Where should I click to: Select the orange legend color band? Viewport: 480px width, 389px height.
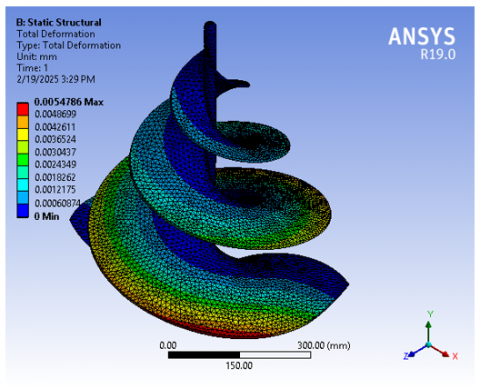pyautogui.click(x=23, y=122)
